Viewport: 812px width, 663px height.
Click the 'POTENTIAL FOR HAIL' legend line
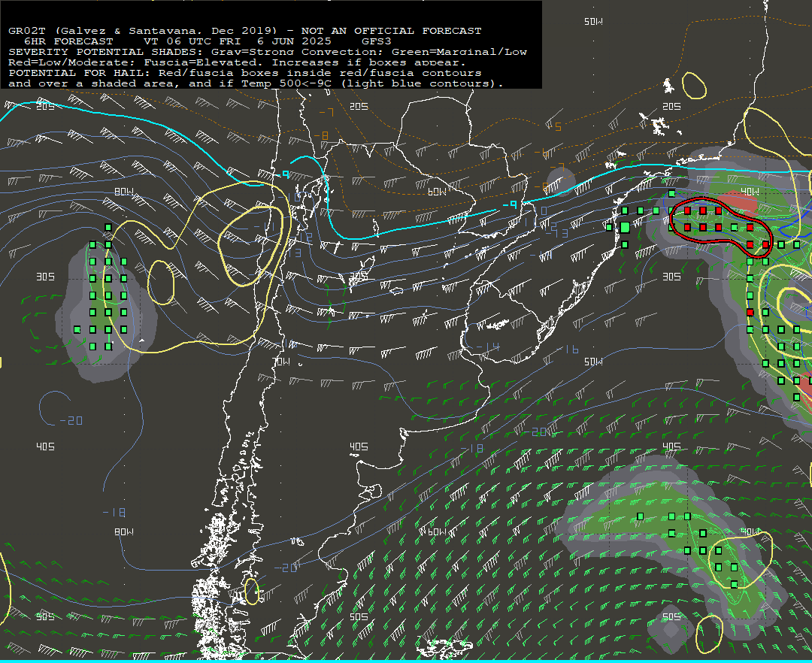pyautogui.click(x=245, y=73)
